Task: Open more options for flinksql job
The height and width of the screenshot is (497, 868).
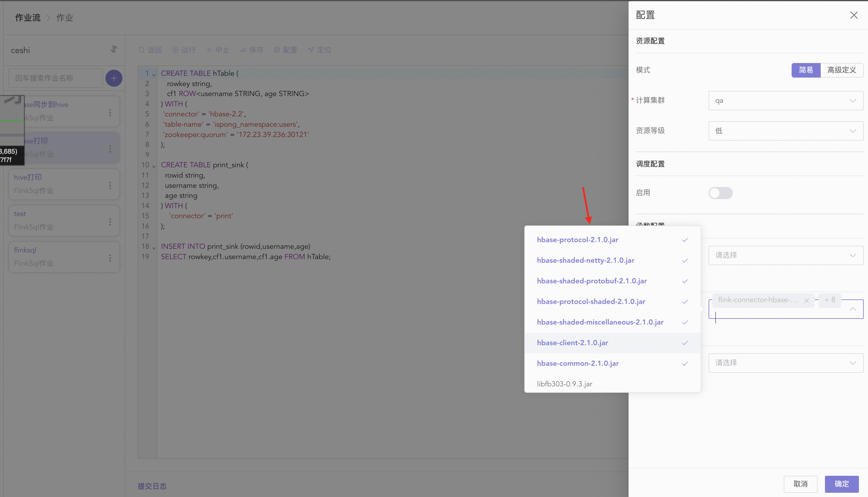Action: coord(110,258)
